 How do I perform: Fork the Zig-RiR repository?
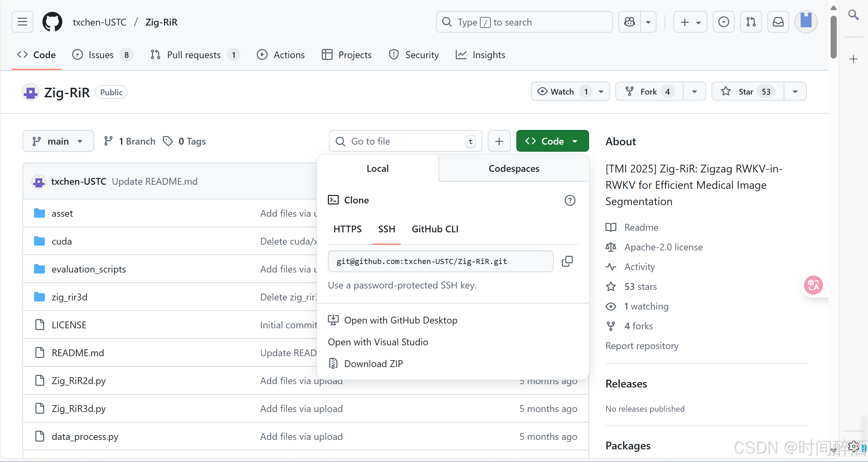pos(649,92)
